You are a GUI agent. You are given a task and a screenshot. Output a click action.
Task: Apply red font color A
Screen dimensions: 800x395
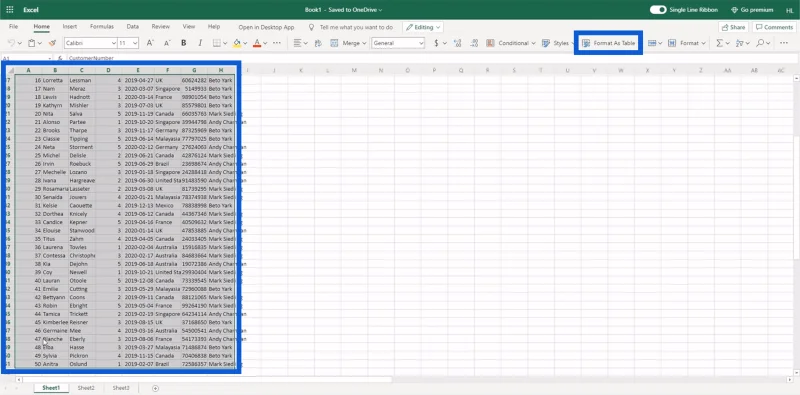coord(257,43)
